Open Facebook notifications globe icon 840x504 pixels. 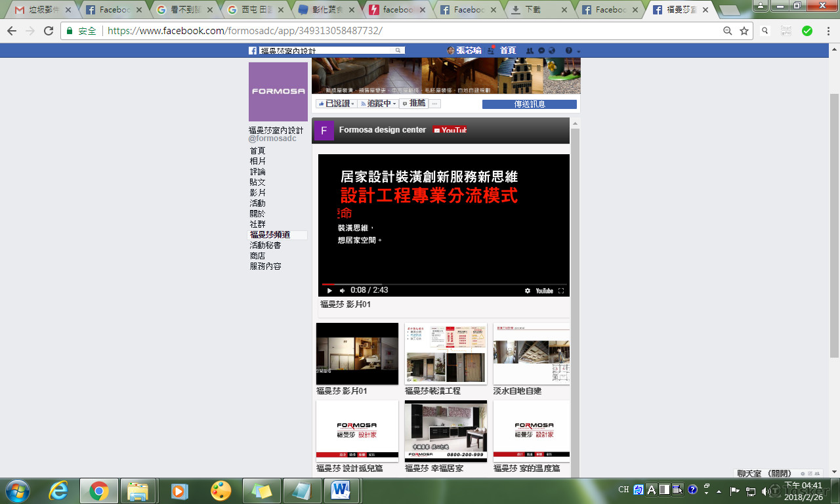(552, 51)
